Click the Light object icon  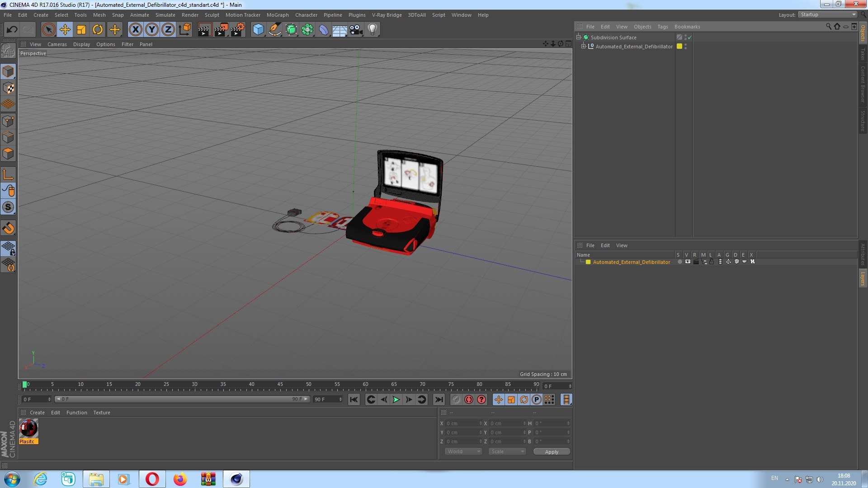pos(372,30)
